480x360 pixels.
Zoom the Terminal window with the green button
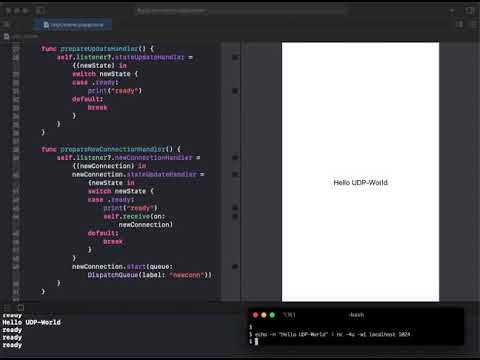(272, 315)
